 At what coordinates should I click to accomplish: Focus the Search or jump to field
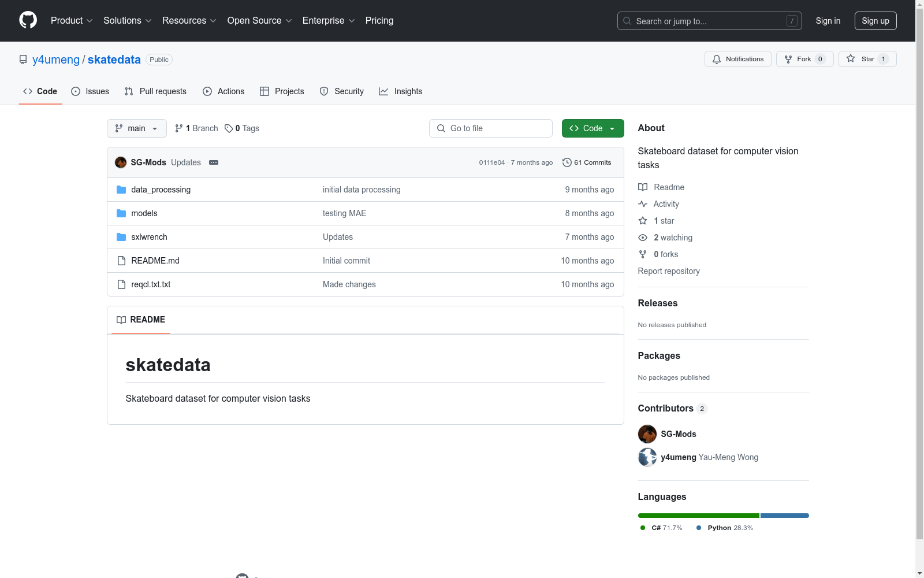(x=710, y=21)
